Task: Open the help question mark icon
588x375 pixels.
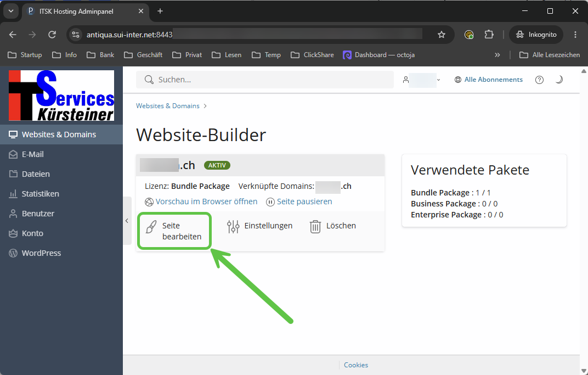Action: [x=539, y=80]
